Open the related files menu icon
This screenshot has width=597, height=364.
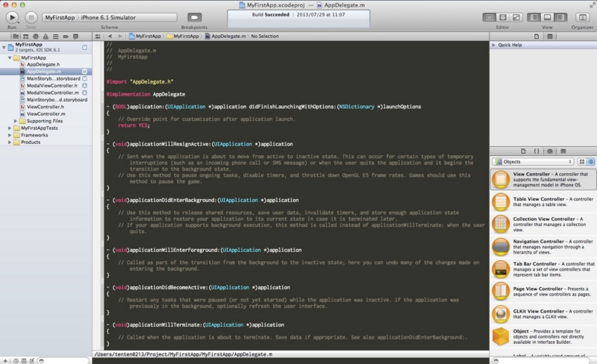click(98, 36)
